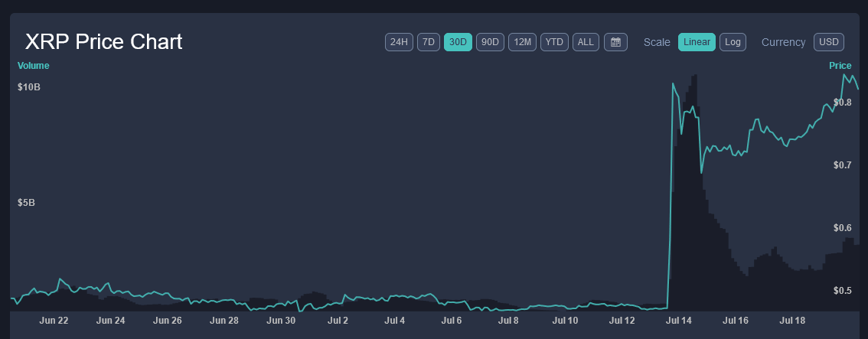Click the $5B volume axis value
The height and width of the screenshot is (339, 868).
click(x=26, y=203)
